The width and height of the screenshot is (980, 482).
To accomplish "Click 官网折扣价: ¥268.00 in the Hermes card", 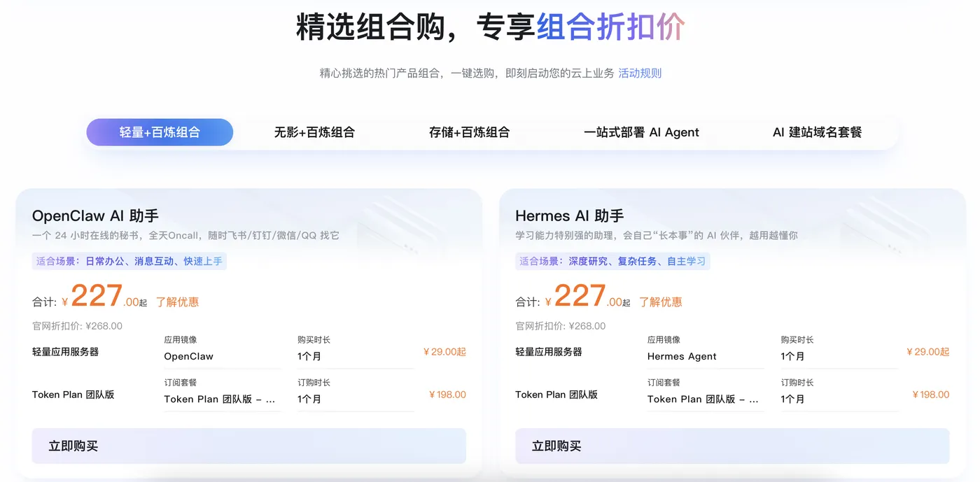I will click(561, 326).
